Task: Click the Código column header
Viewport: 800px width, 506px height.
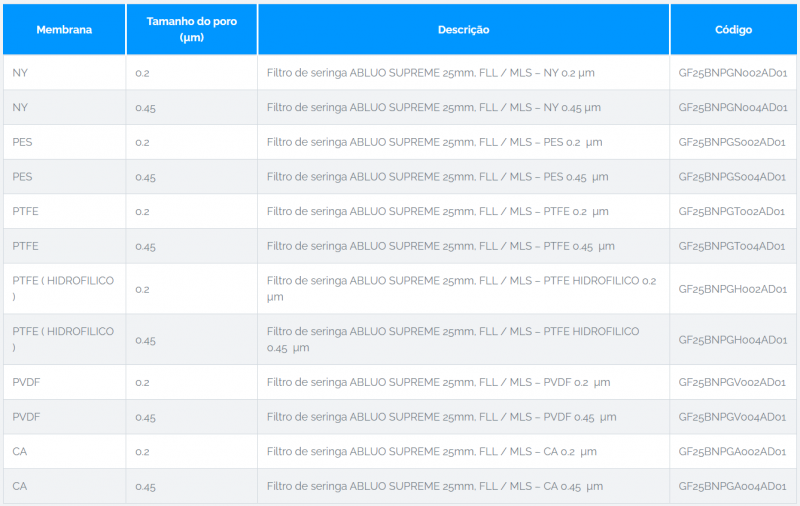Action: [x=733, y=30]
